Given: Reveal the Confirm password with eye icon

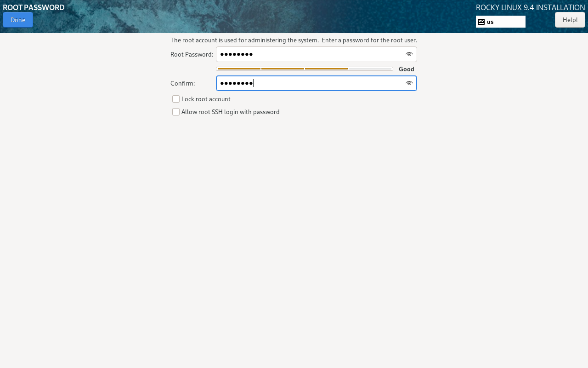Looking at the screenshot, I should pos(409,83).
